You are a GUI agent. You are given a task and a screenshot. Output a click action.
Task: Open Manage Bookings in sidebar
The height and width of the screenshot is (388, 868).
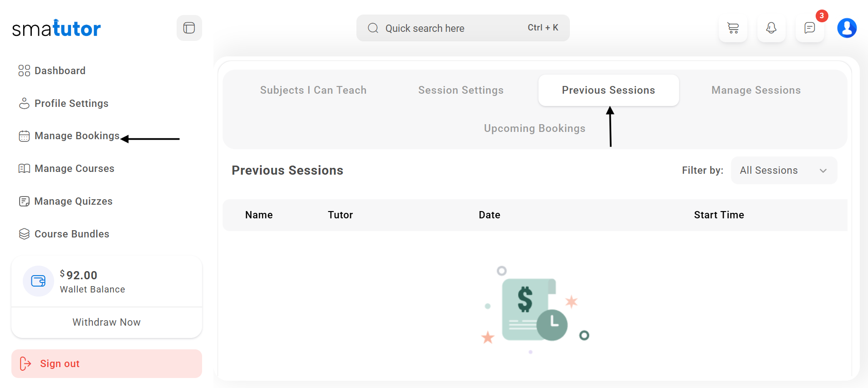76,136
